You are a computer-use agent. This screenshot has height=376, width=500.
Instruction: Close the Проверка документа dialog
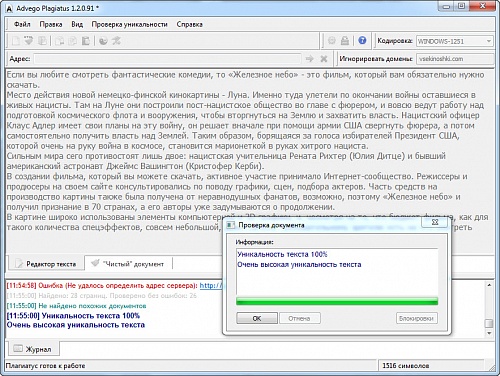point(435,222)
